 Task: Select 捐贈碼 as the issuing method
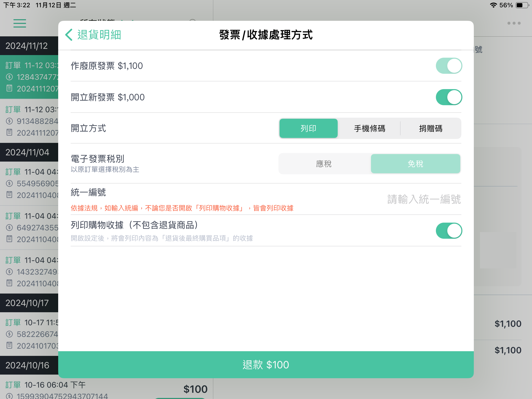coord(431,128)
